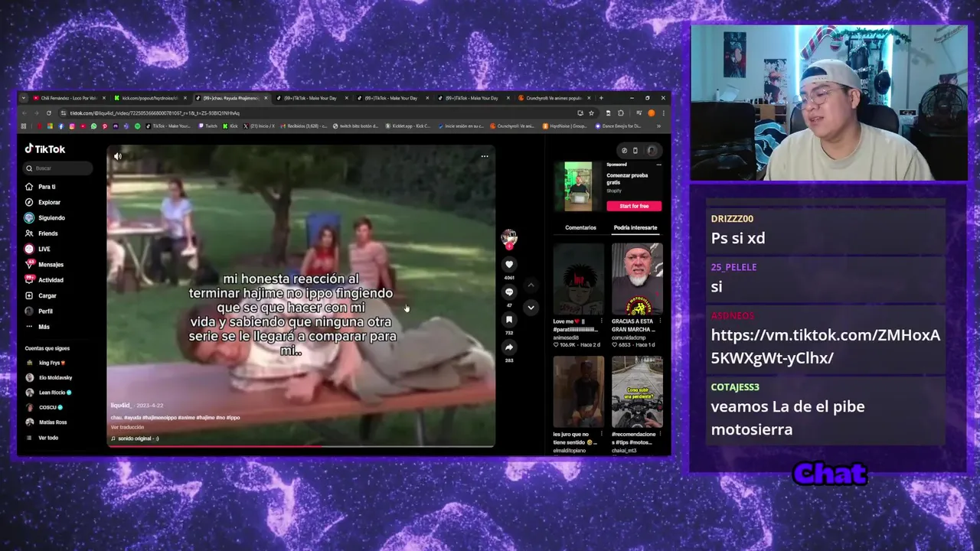Viewport: 980px width, 551px height.
Task: Bookmark page with star icon
Action: pyautogui.click(x=591, y=113)
